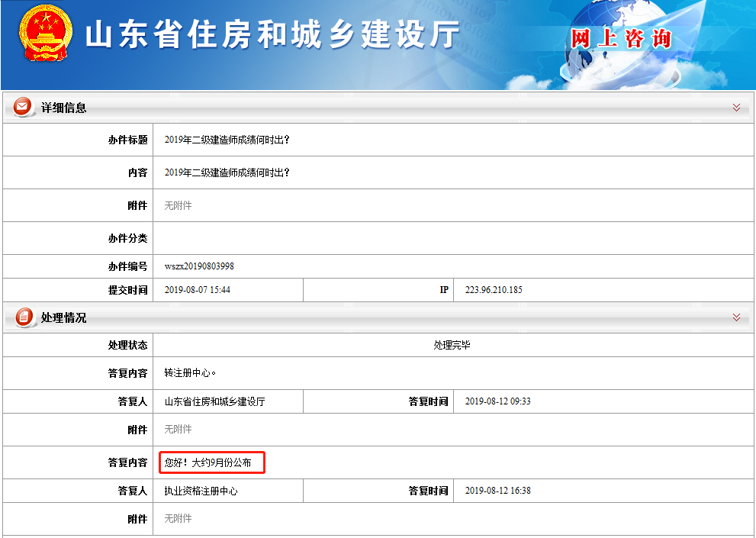Click the 网上咨询 banner text
Screen dimensions: 756x538
point(621,39)
